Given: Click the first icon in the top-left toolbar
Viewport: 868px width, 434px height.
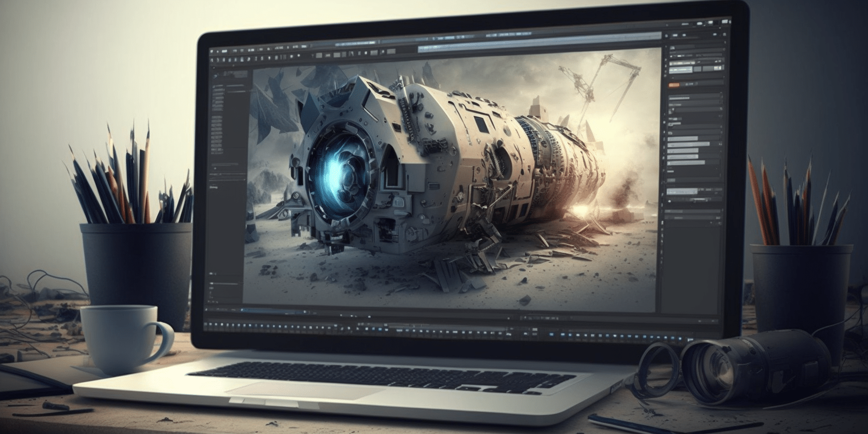Looking at the screenshot, I should click(x=212, y=51).
